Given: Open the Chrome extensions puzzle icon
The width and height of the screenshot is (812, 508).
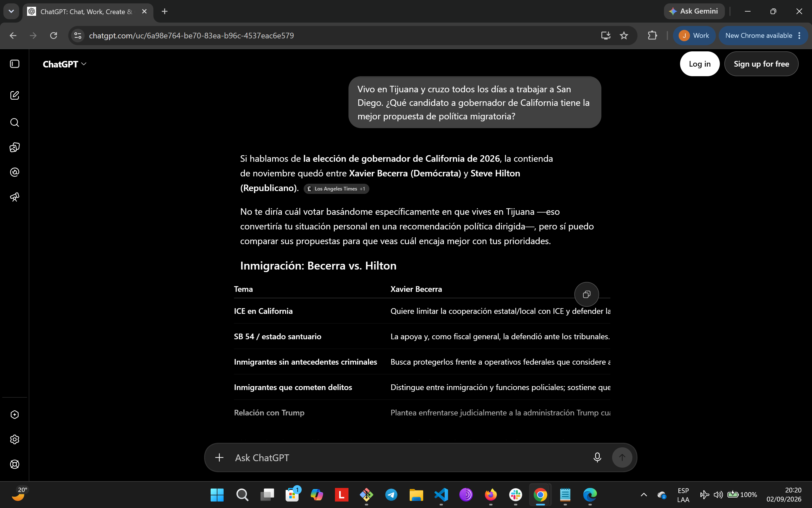Looking at the screenshot, I should [x=652, y=36].
